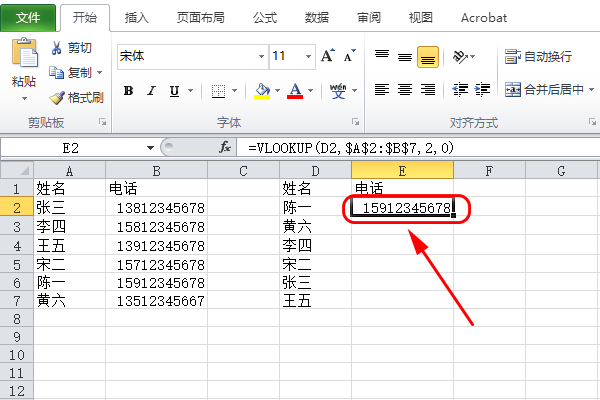The image size is (600, 400).
Task: Open text orientation tool
Action: 460,57
